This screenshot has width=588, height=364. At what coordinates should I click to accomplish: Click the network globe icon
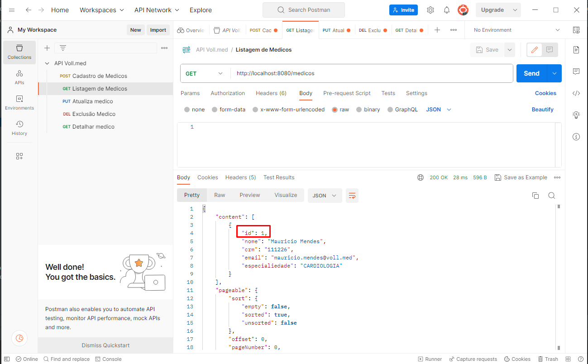(x=421, y=177)
